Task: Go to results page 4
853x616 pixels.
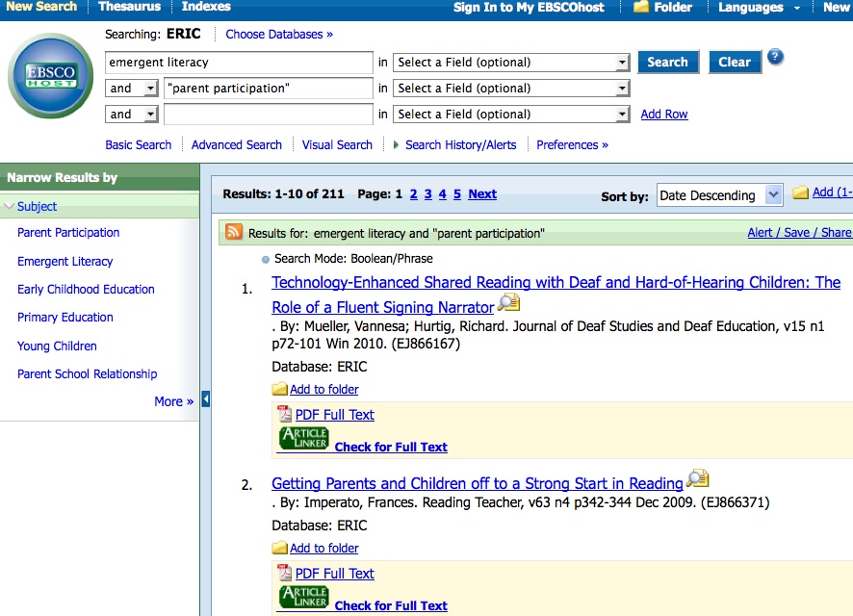Action: [x=442, y=194]
